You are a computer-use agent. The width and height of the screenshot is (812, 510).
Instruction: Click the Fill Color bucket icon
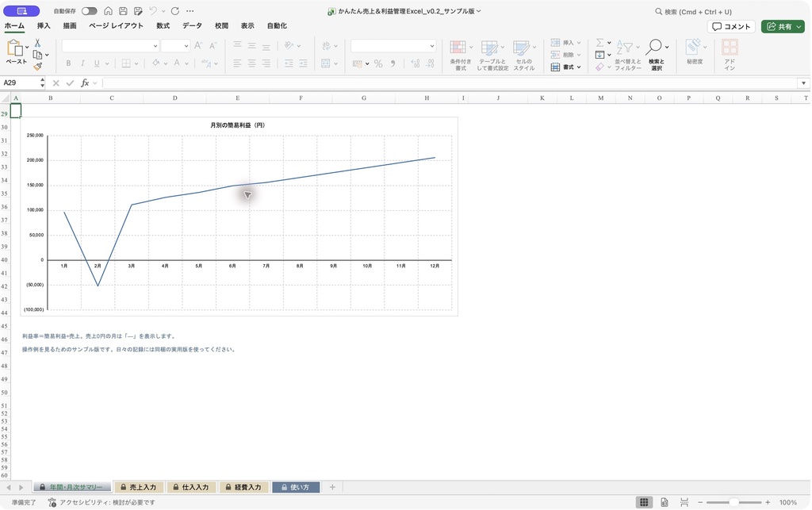coord(156,63)
